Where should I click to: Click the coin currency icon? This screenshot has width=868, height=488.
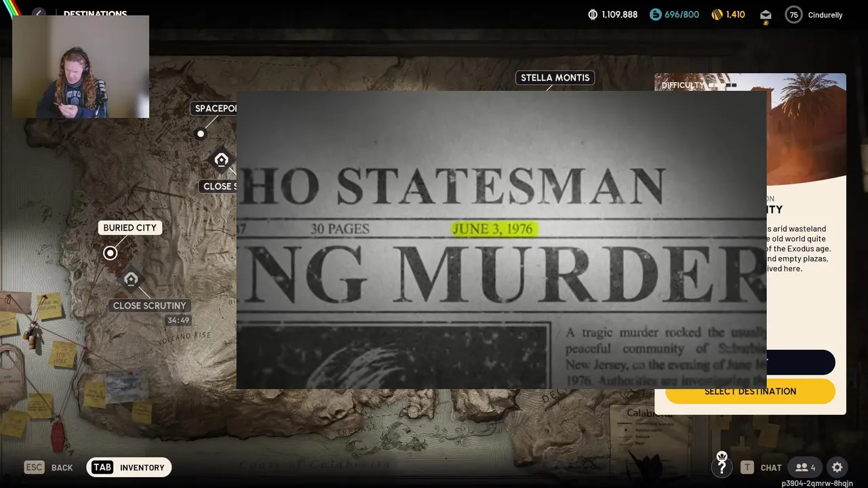[592, 14]
